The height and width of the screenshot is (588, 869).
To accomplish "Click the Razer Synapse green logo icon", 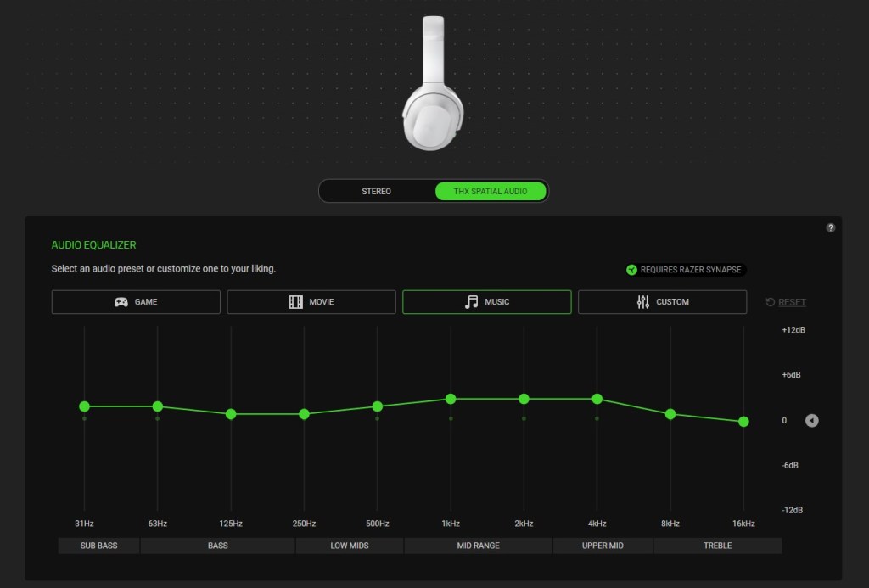I will tap(631, 270).
